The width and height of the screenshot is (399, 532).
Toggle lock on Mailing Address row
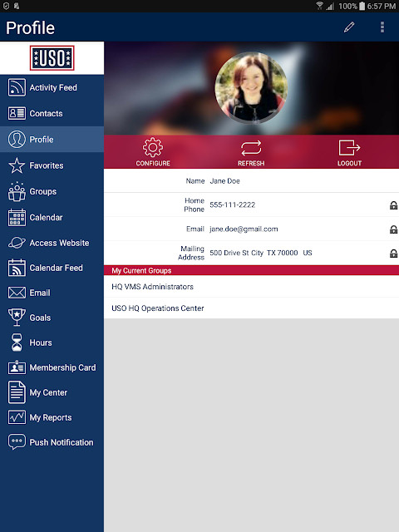tap(393, 254)
